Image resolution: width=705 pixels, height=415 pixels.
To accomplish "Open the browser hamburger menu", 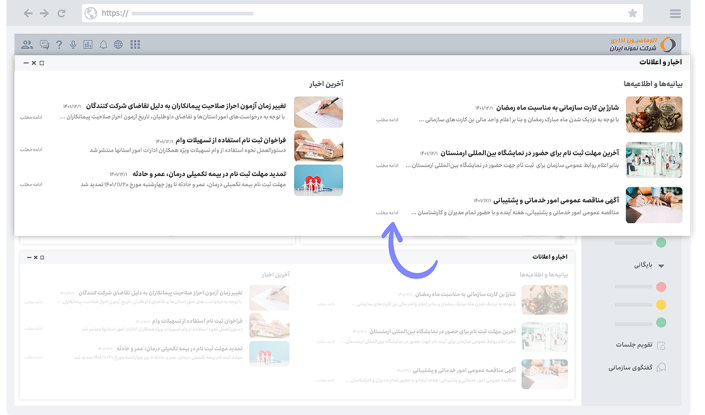I will tap(675, 13).
